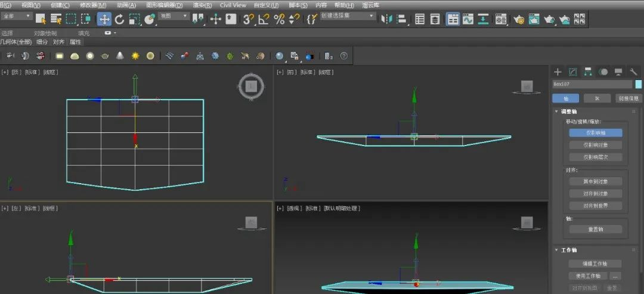Activate the Select and Rotate tool
This screenshot has height=294, width=644.
click(x=119, y=19)
